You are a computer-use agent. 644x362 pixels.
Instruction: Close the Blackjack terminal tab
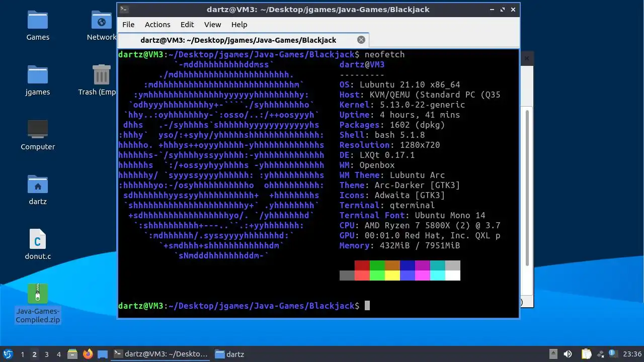click(x=361, y=40)
